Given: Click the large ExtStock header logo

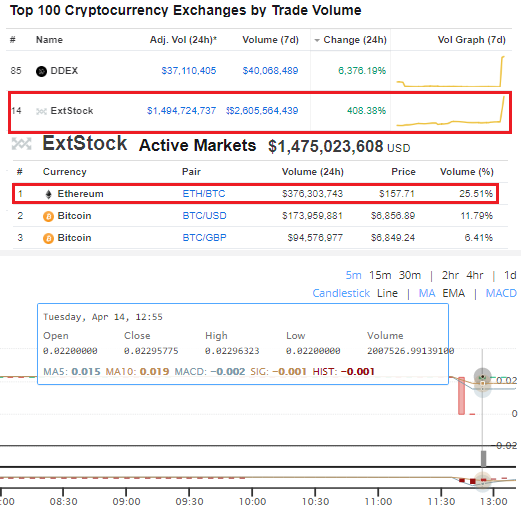Looking at the screenshot, I should 22,144.
